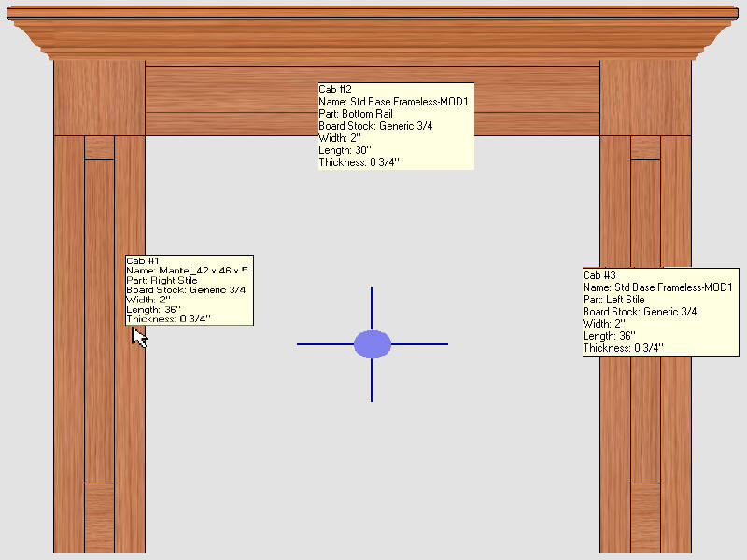Click the Cab #1 Mantel tooltip box
Viewport: 747px width, 560px height.
click(x=190, y=290)
